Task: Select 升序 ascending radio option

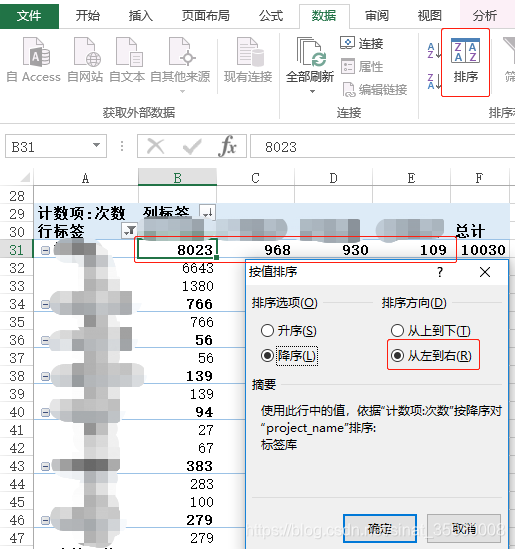Action: pyautogui.click(x=288, y=331)
